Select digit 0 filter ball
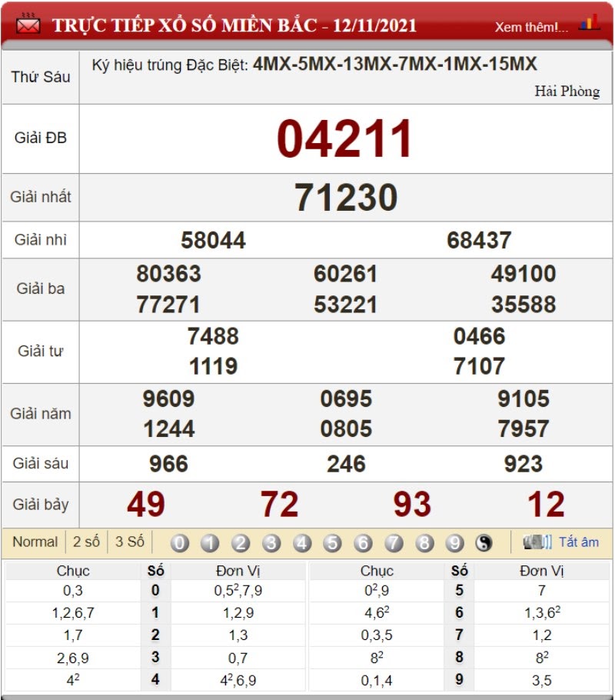Image resolution: width=615 pixels, height=700 pixels. point(179,543)
